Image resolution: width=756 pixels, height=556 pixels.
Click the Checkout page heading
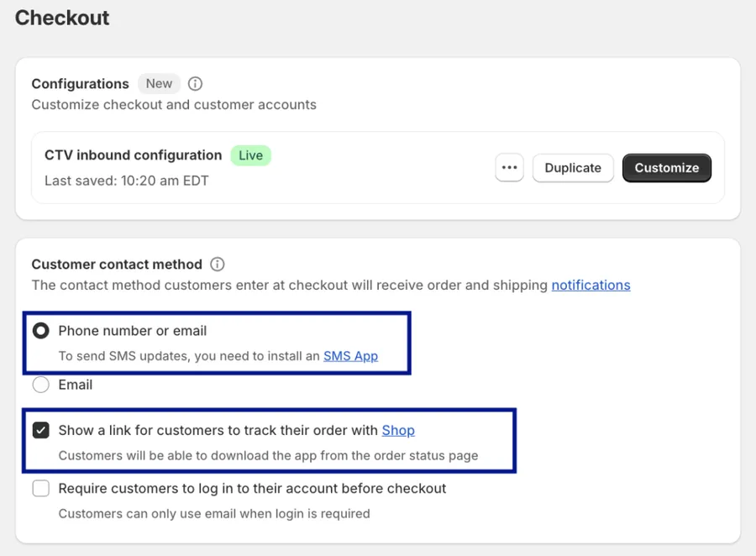pyautogui.click(x=61, y=18)
